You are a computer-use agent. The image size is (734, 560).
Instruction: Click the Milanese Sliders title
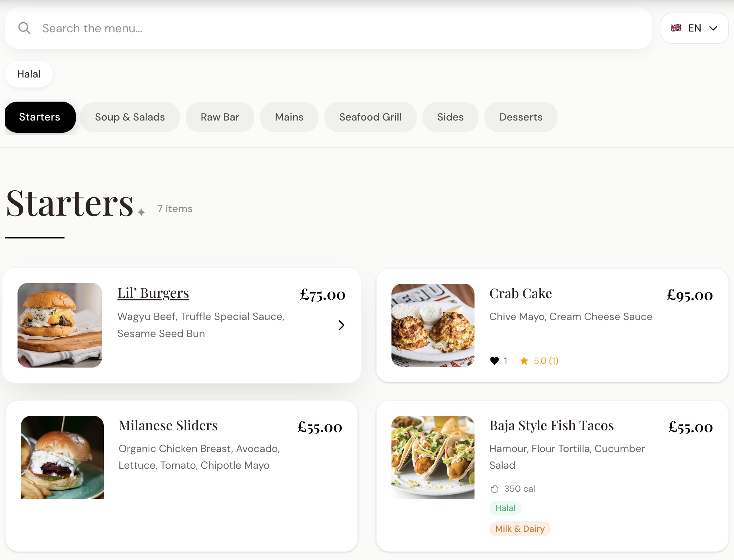[168, 425]
